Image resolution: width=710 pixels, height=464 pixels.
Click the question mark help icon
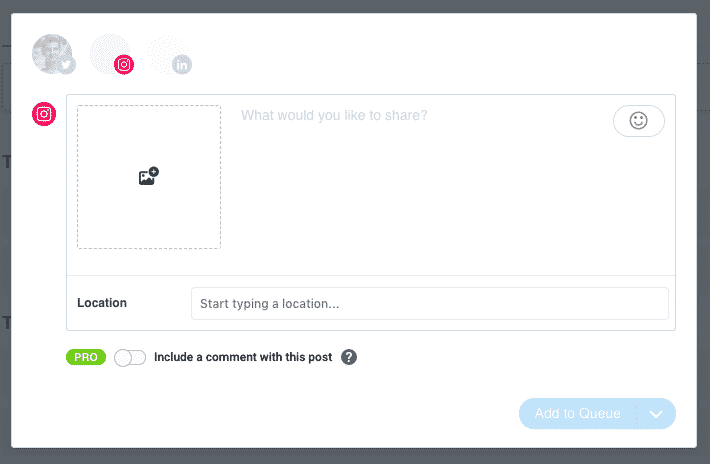[349, 357]
